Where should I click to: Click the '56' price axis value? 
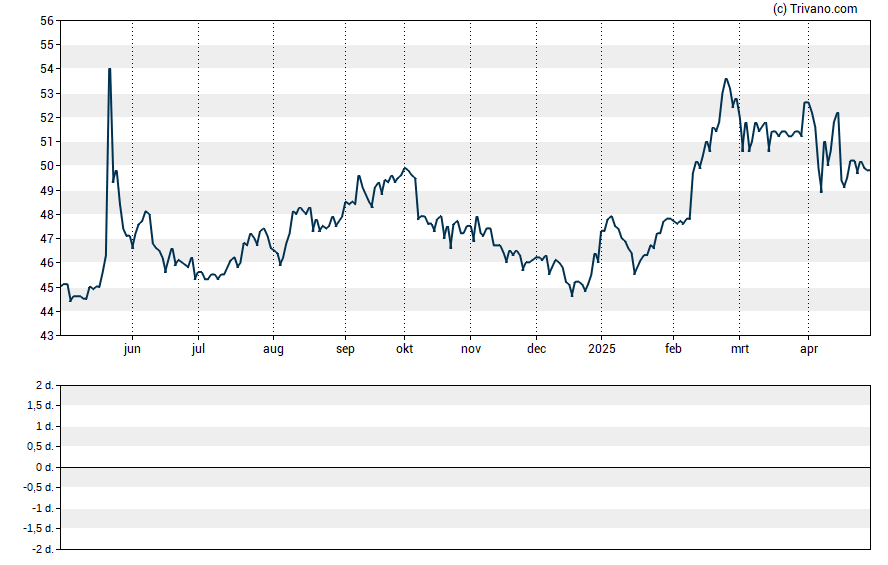pyautogui.click(x=47, y=21)
